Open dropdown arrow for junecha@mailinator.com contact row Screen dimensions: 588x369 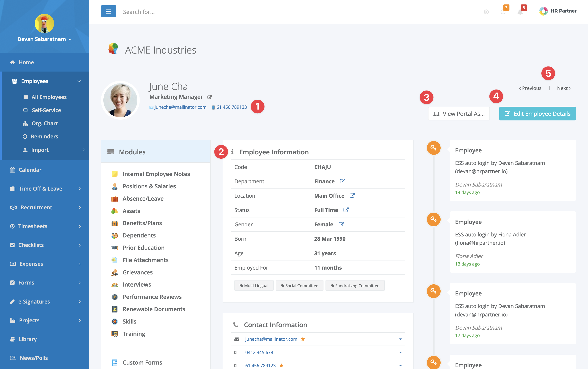click(x=400, y=339)
